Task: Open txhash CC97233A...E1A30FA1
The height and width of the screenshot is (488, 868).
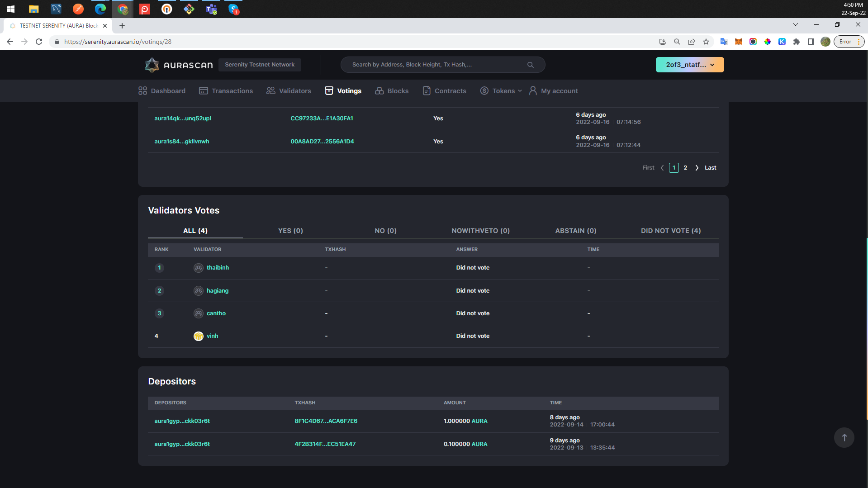Action: pos(322,118)
